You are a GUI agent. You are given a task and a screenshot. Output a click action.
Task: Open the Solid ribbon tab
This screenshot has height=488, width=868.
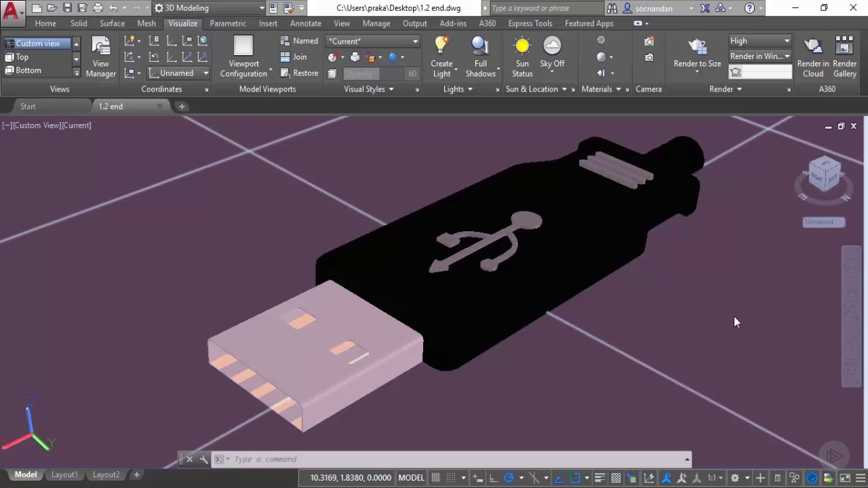click(x=79, y=23)
